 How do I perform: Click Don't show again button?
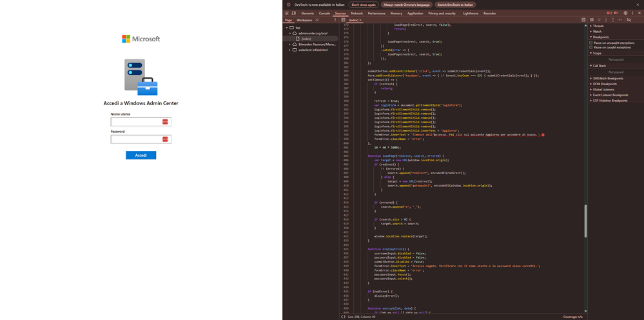tap(364, 5)
